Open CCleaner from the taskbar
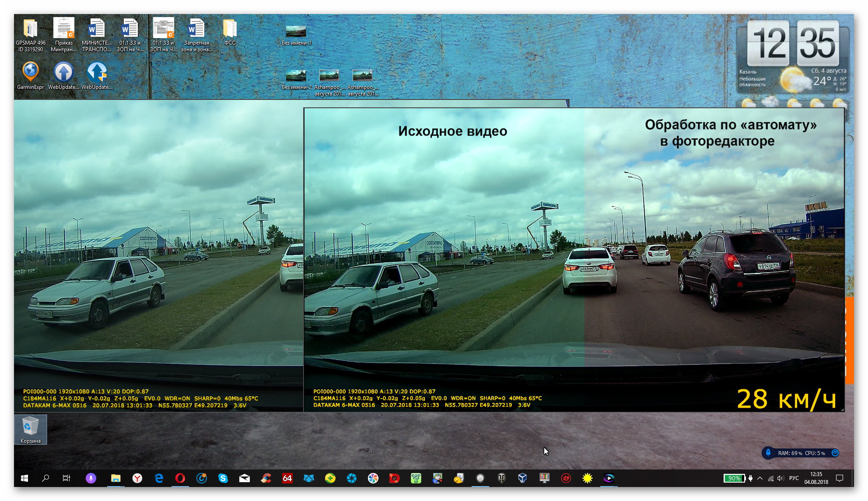868x501 pixels. (266, 478)
